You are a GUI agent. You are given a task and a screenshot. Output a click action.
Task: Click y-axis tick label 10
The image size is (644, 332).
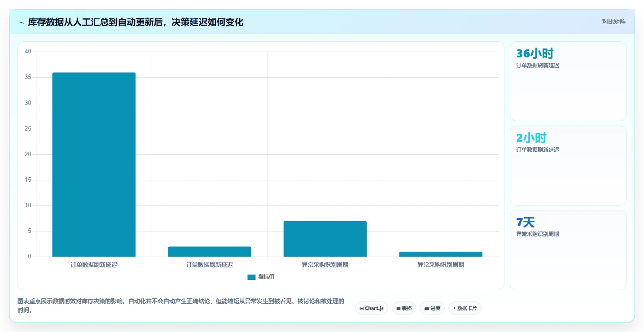[x=28, y=205]
